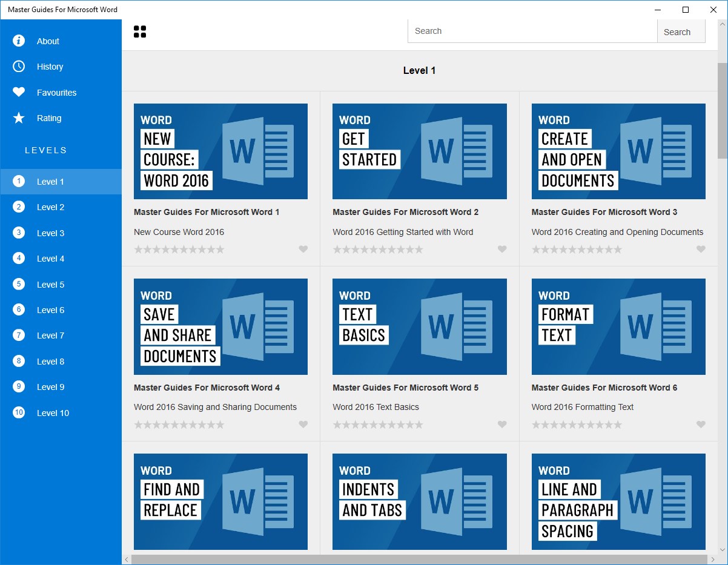This screenshot has width=728, height=565.
Task: Open the New Course: Word 2016 thumbnail
Action: pos(220,151)
